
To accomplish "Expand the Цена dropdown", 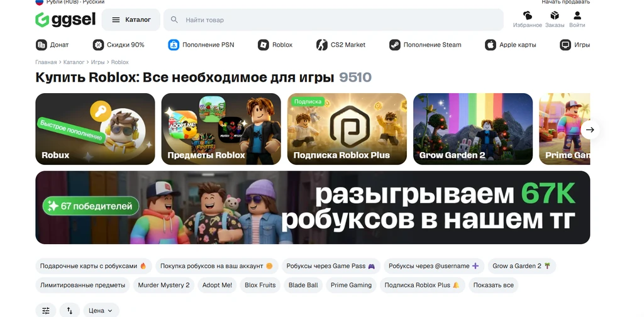I will 101,311.
